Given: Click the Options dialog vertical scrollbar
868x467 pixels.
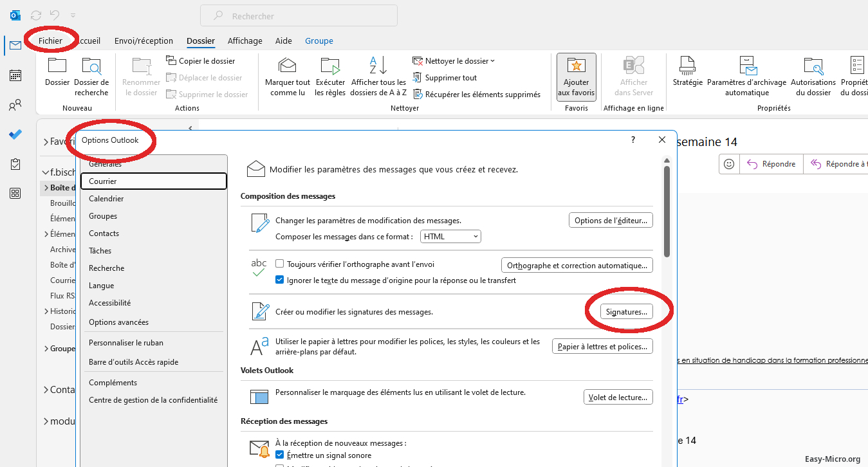Looking at the screenshot, I should [x=667, y=212].
